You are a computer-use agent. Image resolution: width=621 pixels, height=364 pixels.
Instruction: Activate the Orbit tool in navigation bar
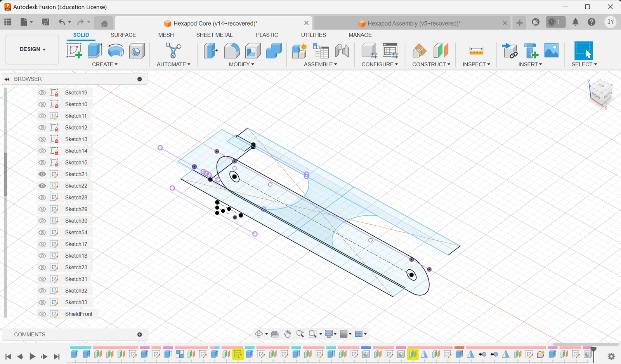[258, 334]
